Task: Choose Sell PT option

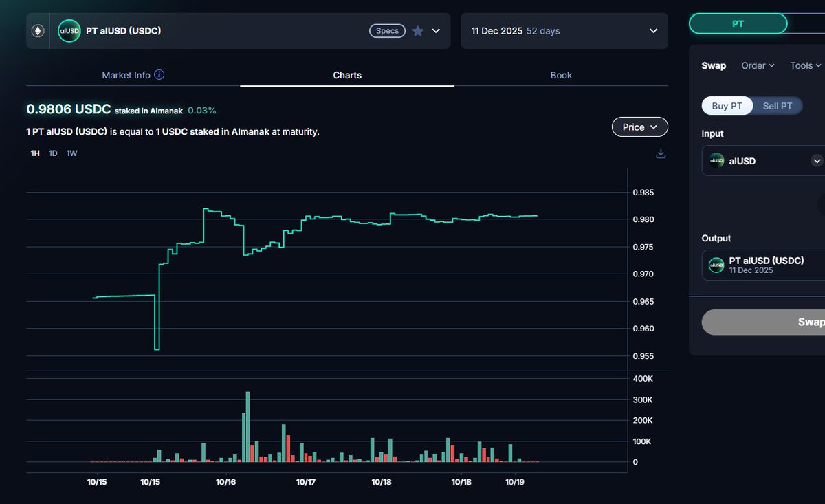Action: (x=778, y=106)
